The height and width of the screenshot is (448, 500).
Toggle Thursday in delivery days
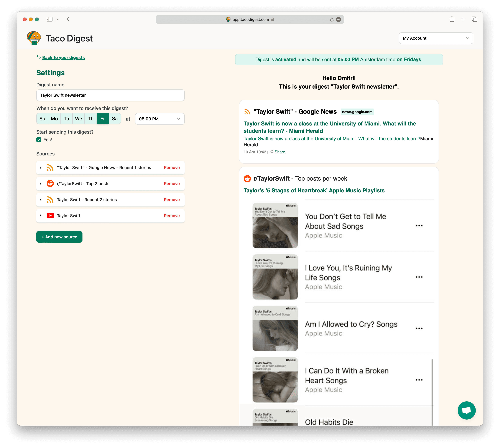90,119
